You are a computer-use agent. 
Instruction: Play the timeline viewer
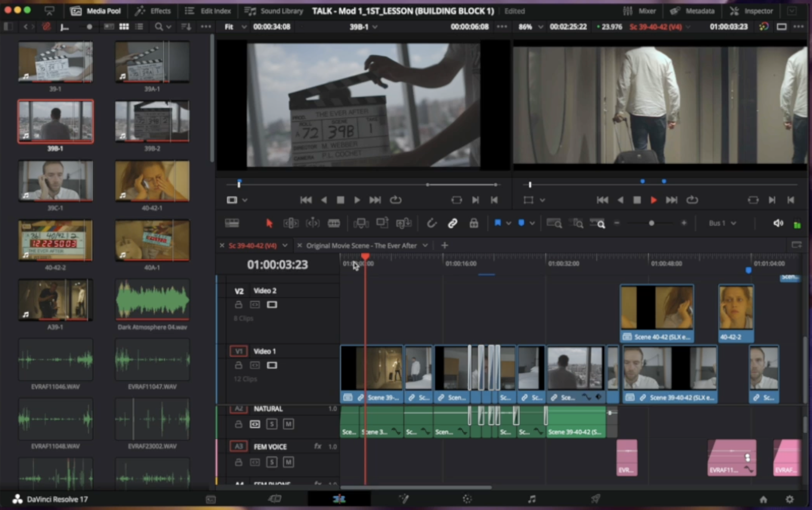(x=653, y=200)
